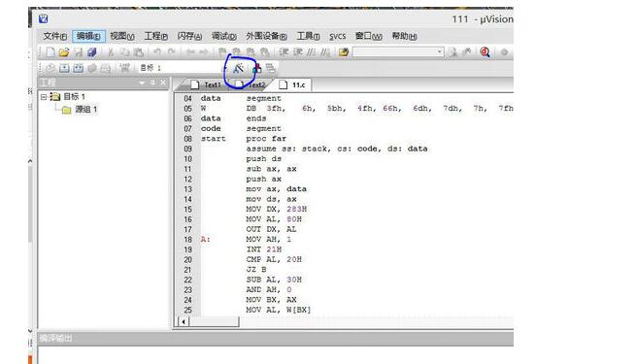
Task: Insert or remove a bookmark
Action: pyautogui.click(x=222, y=51)
